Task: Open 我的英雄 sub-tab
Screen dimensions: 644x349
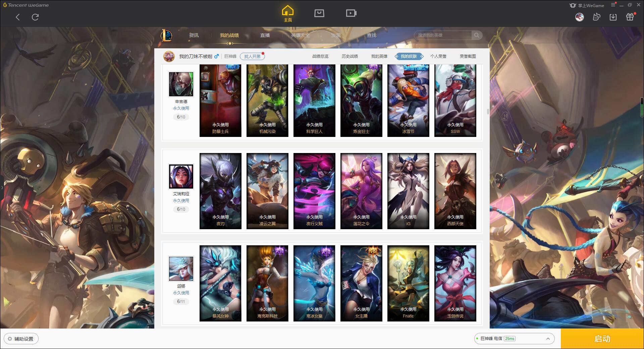Action: click(379, 56)
